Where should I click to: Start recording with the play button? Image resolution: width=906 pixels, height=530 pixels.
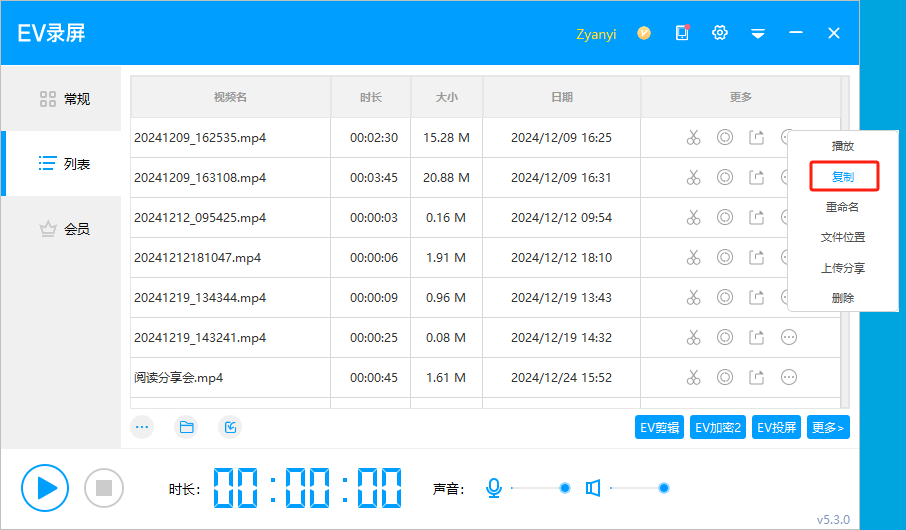[45, 488]
